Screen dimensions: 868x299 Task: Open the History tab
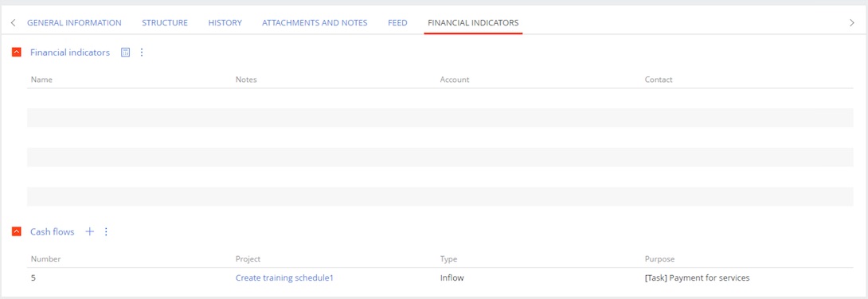[x=225, y=22]
